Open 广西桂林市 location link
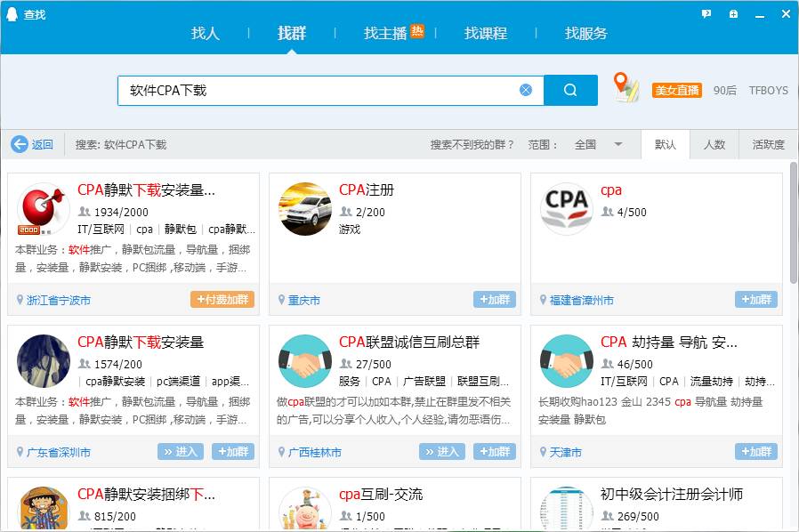799x532 pixels. (x=315, y=452)
